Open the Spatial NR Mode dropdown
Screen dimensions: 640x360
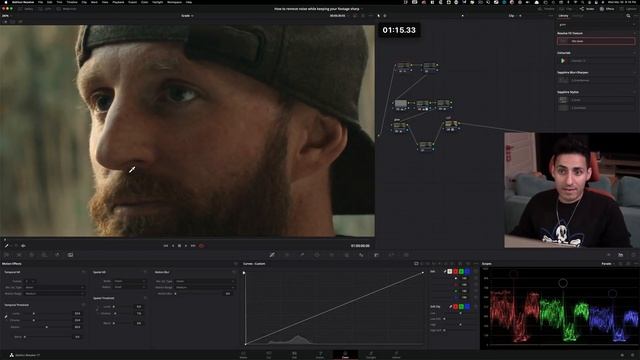coord(129,281)
